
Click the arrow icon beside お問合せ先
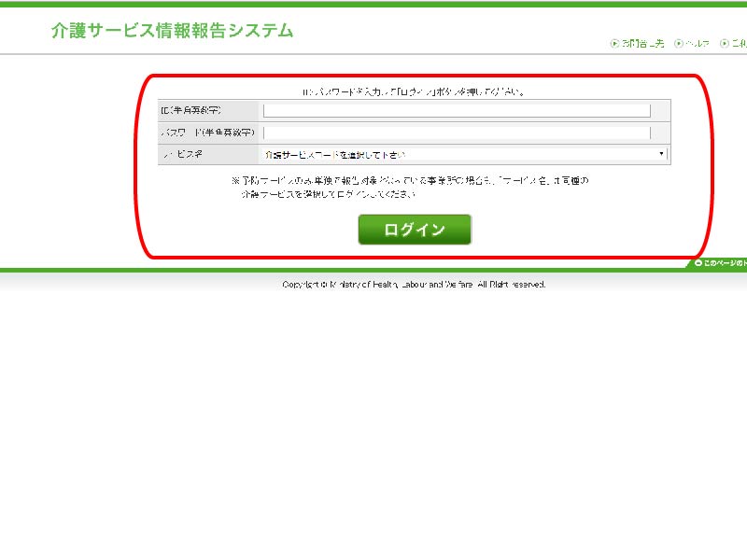click(614, 43)
